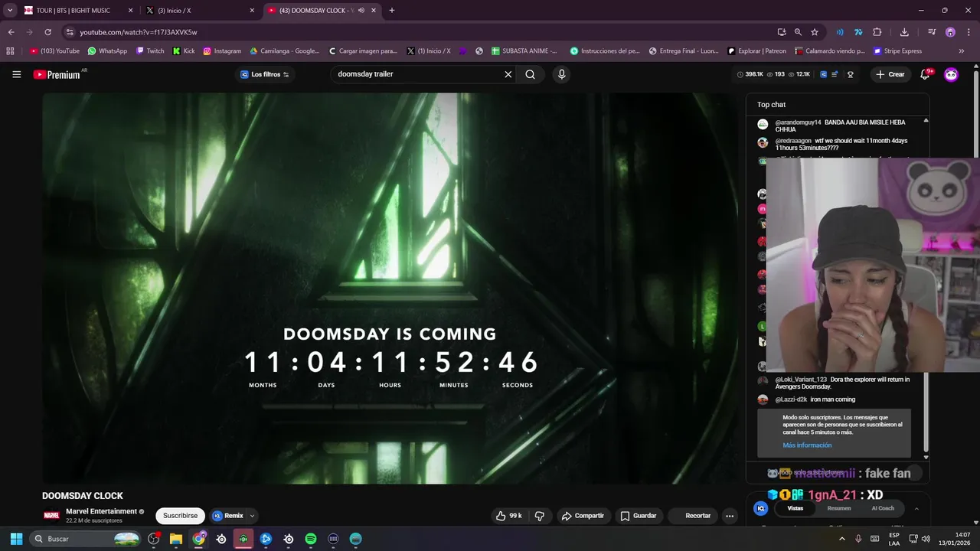Go to YouTube Premium home logo
The width and height of the screenshot is (980, 551).
click(57, 74)
